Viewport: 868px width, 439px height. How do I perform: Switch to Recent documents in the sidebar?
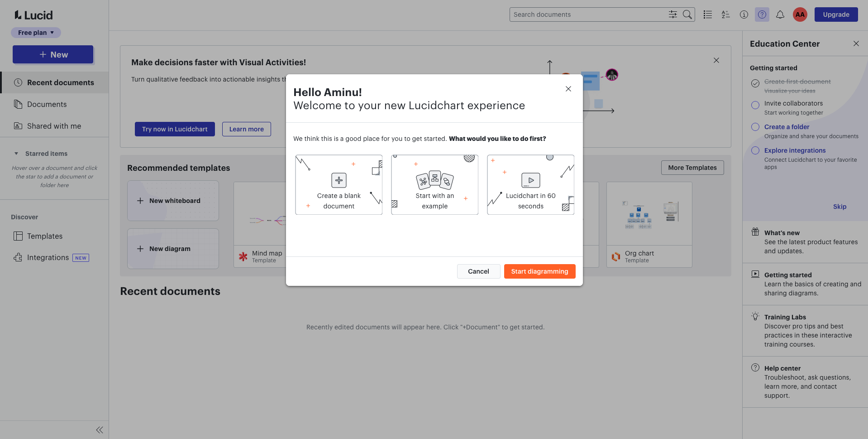pyautogui.click(x=61, y=82)
